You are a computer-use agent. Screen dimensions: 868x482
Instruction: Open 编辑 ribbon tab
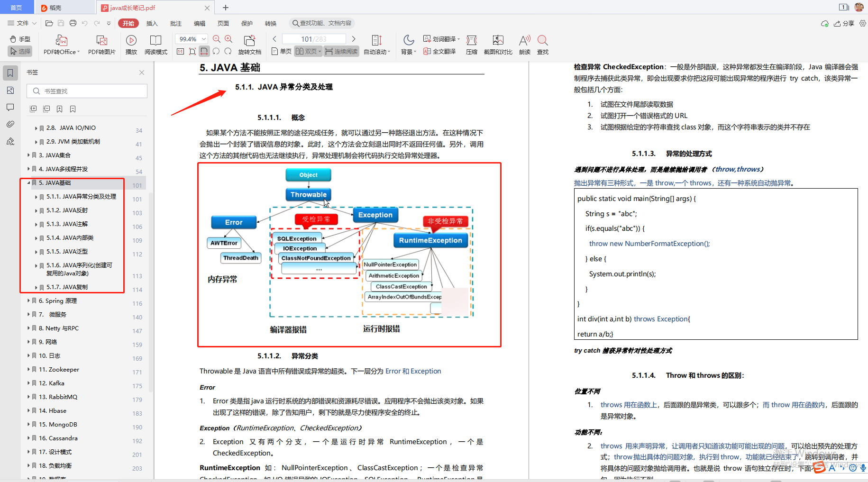coord(200,23)
